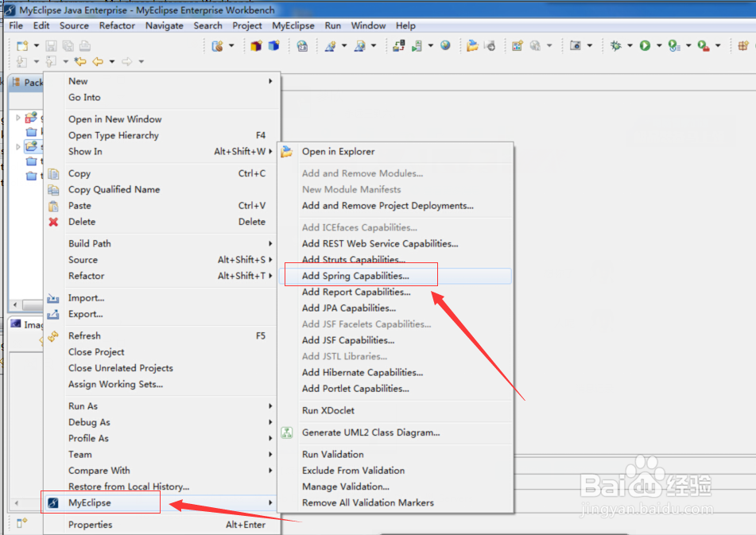The width and height of the screenshot is (756, 535).
Task: Click the green run-server toolbar icon
Action: tap(417, 46)
